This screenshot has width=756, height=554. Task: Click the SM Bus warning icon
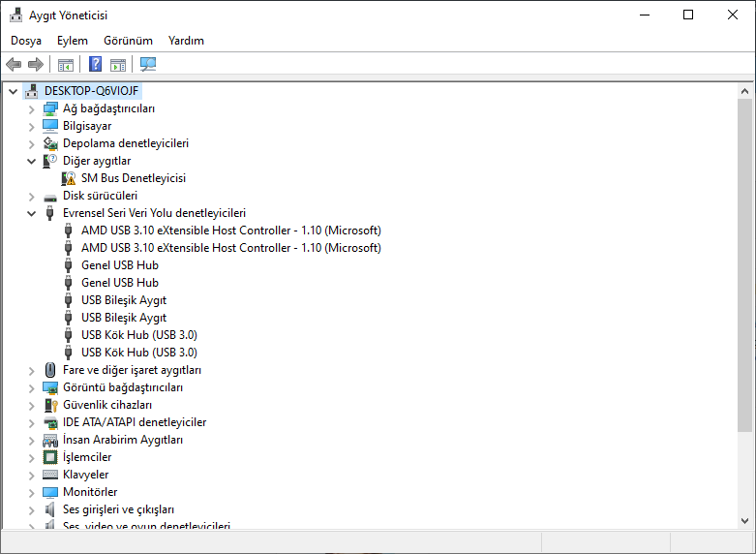[69, 178]
